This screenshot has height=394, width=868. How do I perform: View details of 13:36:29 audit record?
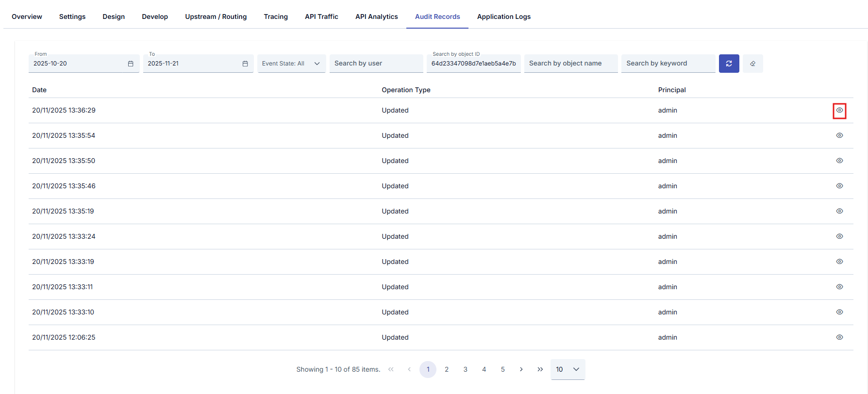(839, 111)
